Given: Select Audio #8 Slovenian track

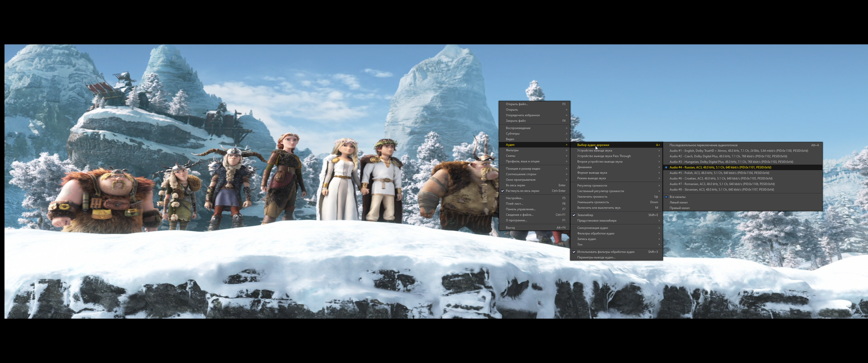Looking at the screenshot, I should (742, 190).
